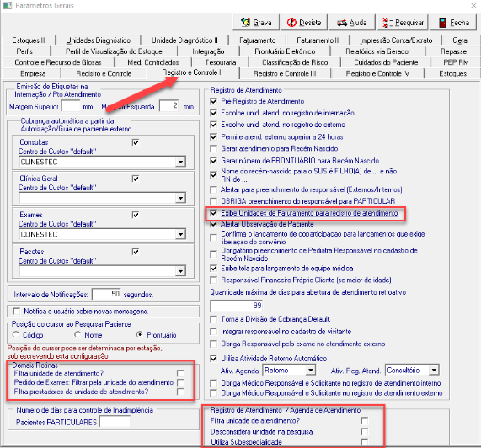Screen dimensions: 481x448
Task: Open Ajuda help button
Action: 352,23
